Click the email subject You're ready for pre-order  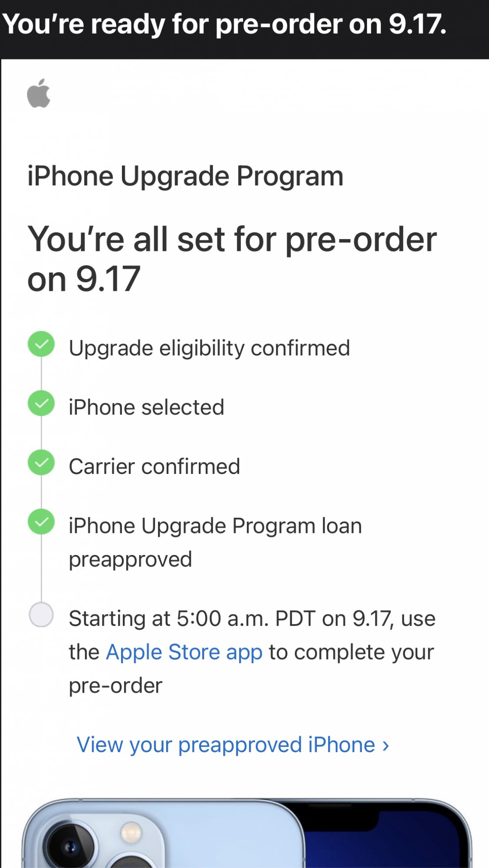224,24
